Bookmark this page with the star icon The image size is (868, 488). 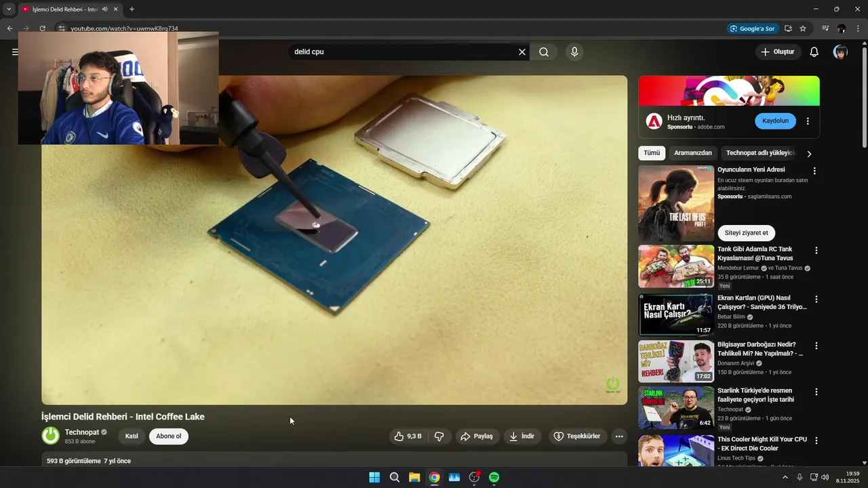[803, 28]
